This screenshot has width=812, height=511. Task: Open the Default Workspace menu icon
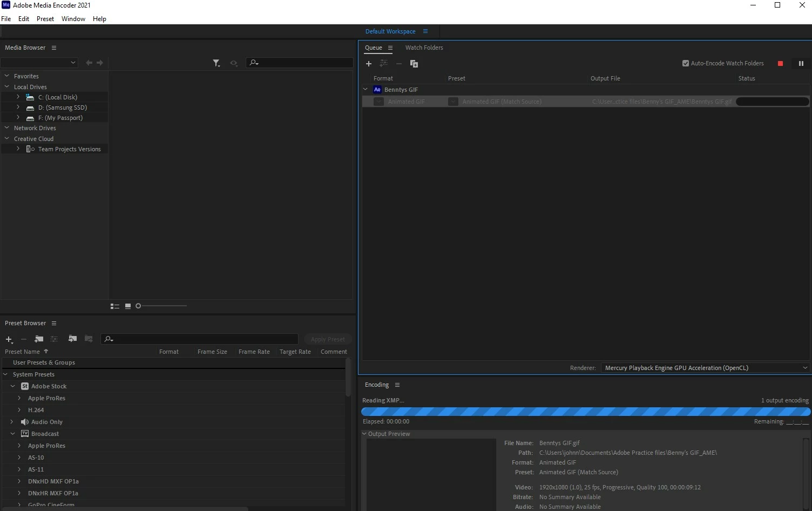pyautogui.click(x=425, y=31)
